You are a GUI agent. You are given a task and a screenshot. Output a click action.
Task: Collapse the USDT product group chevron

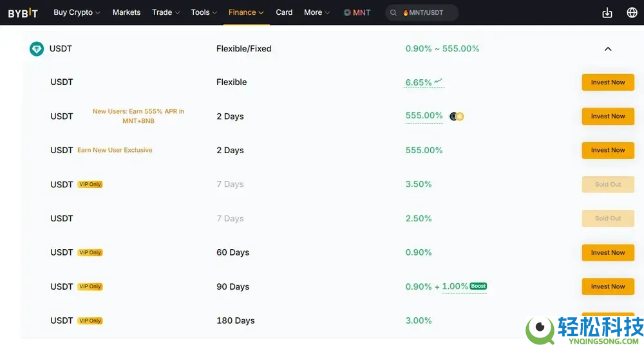pyautogui.click(x=608, y=49)
